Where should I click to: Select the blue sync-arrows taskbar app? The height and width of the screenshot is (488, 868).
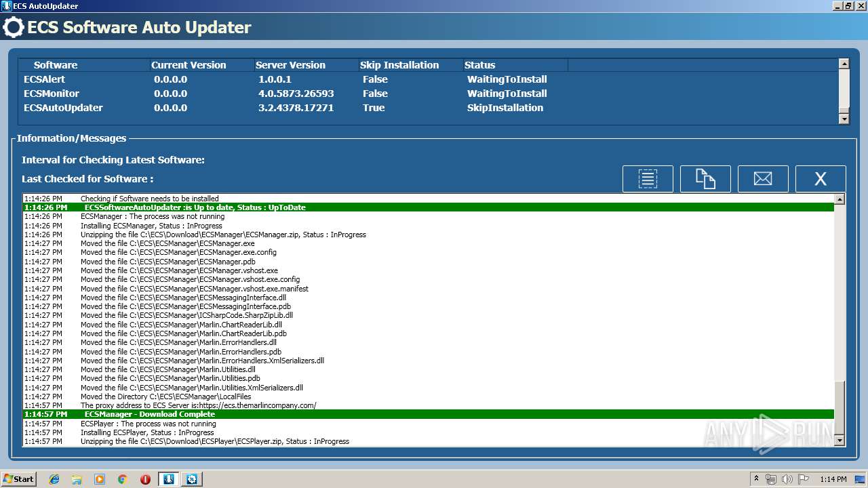click(192, 479)
